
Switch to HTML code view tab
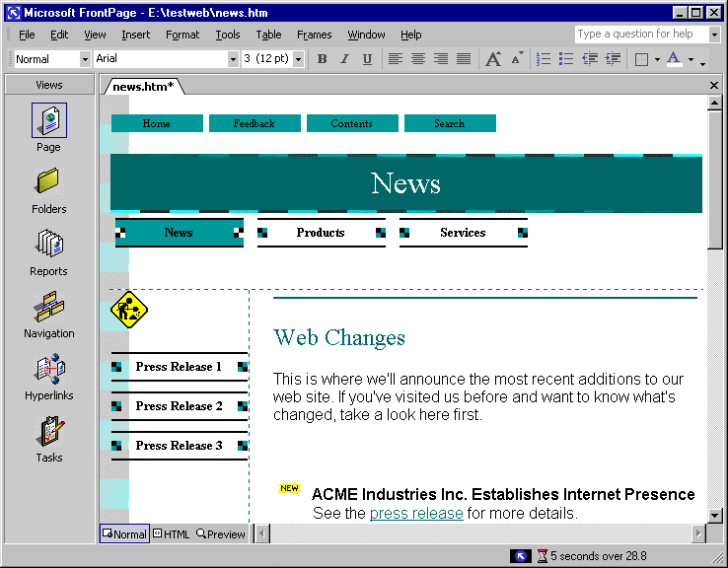click(172, 534)
